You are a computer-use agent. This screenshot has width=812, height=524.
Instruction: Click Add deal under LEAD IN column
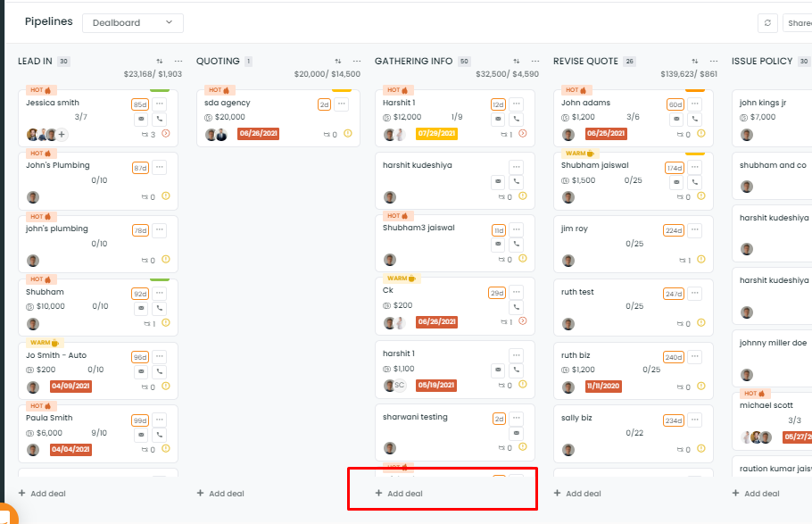(x=43, y=494)
